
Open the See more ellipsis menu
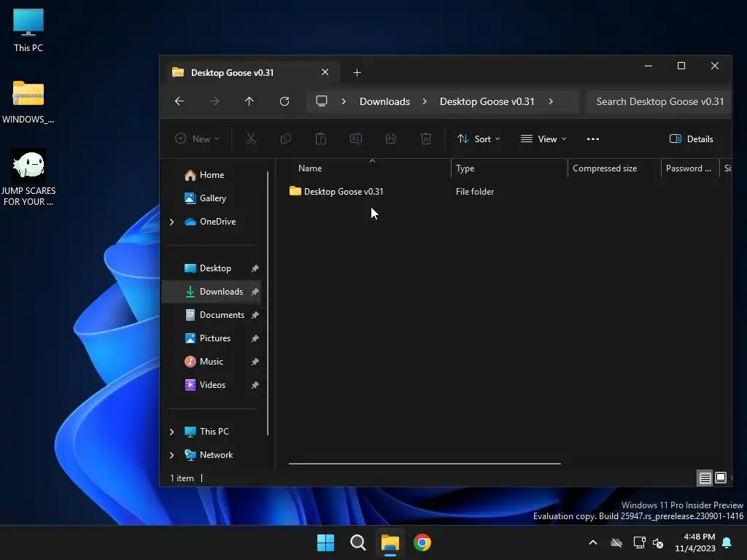pyautogui.click(x=592, y=139)
